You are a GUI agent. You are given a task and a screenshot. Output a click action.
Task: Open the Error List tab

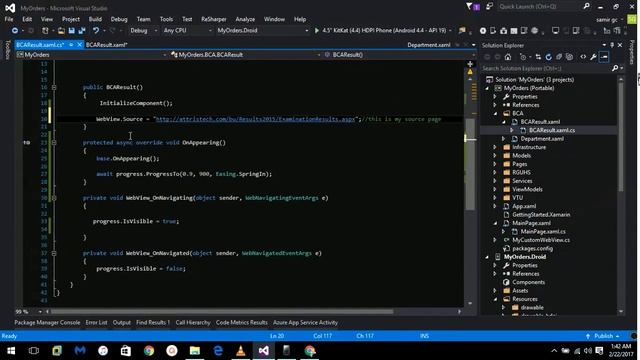click(96, 322)
